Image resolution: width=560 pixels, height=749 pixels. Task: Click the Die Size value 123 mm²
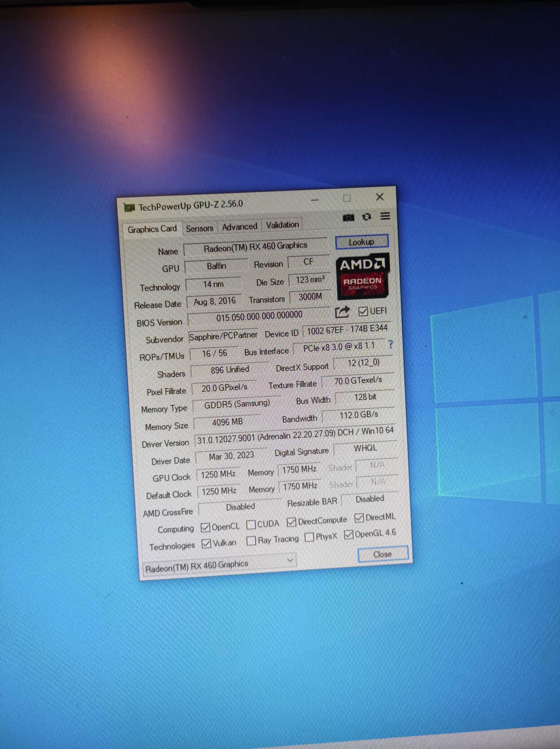(310, 280)
